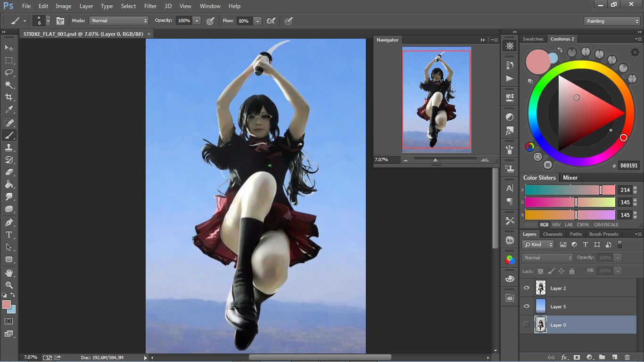Viewport: 644px width, 362px height.
Task: Expand the Painting workspace dropdown
Action: pyautogui.click(x=611, y=21)
